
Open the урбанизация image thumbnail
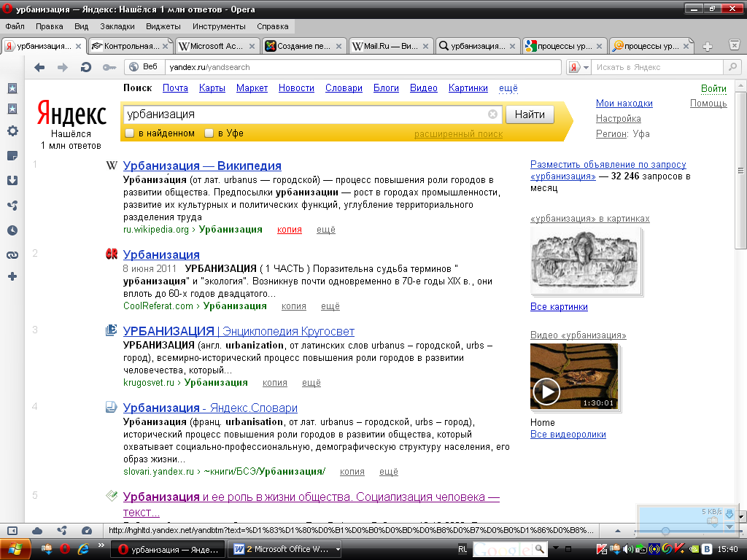(x=584, y=260)
